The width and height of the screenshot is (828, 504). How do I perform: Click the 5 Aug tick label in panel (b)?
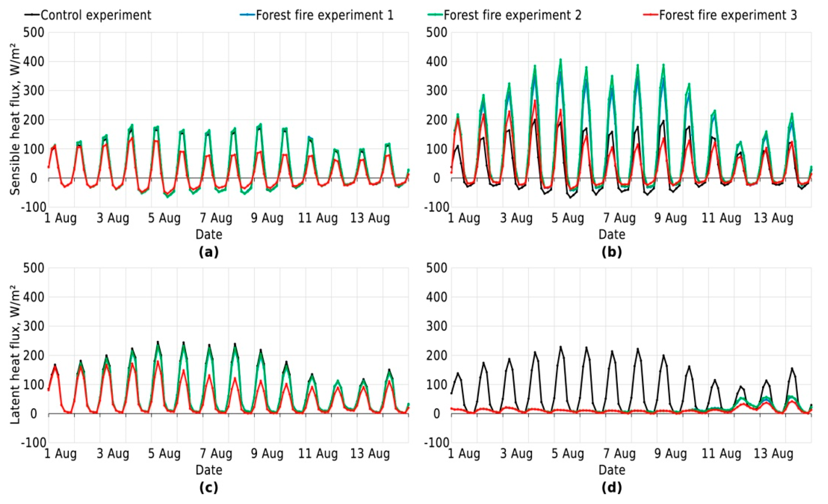tap(567, 218)
